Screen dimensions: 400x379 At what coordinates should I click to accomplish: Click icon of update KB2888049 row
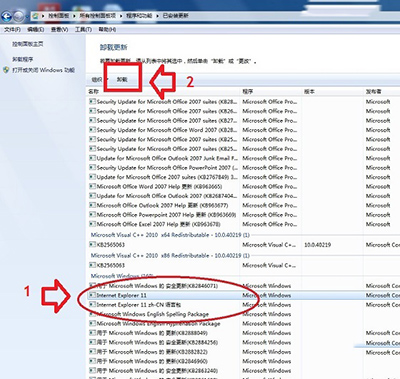point(92,333)
